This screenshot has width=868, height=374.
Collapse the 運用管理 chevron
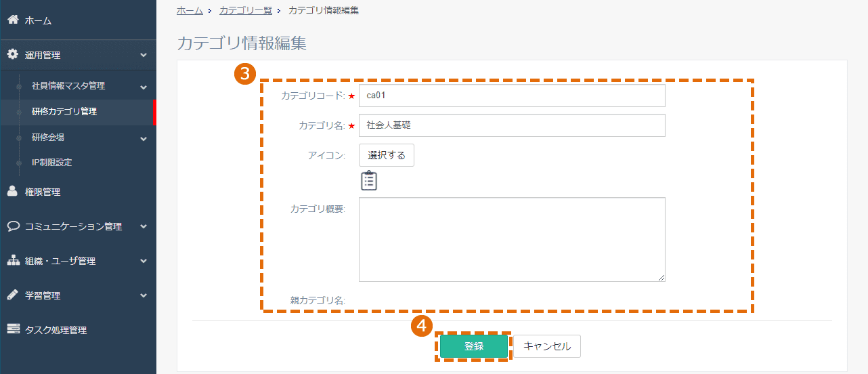(144, 55)
